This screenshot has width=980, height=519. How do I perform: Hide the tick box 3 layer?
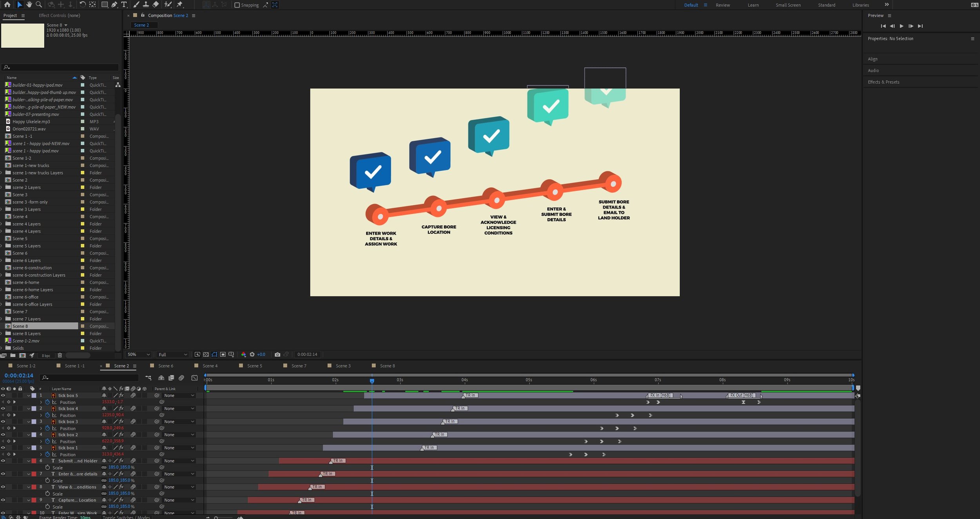pyautogui.click(x=3, y=422)
